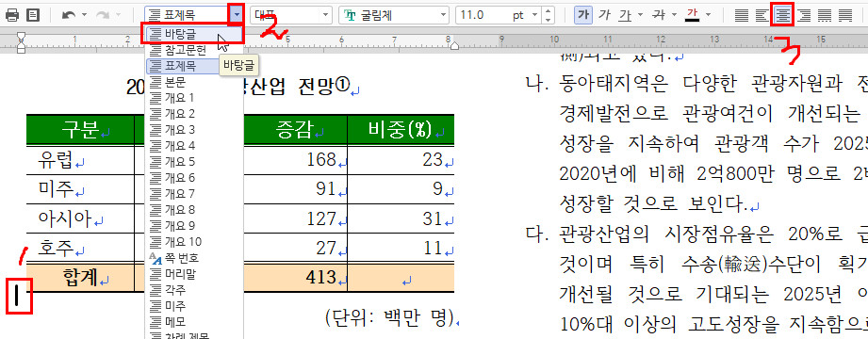Toggle italic formatting
This screenshot has width=868, height=339.
click(x=604, y=15)
